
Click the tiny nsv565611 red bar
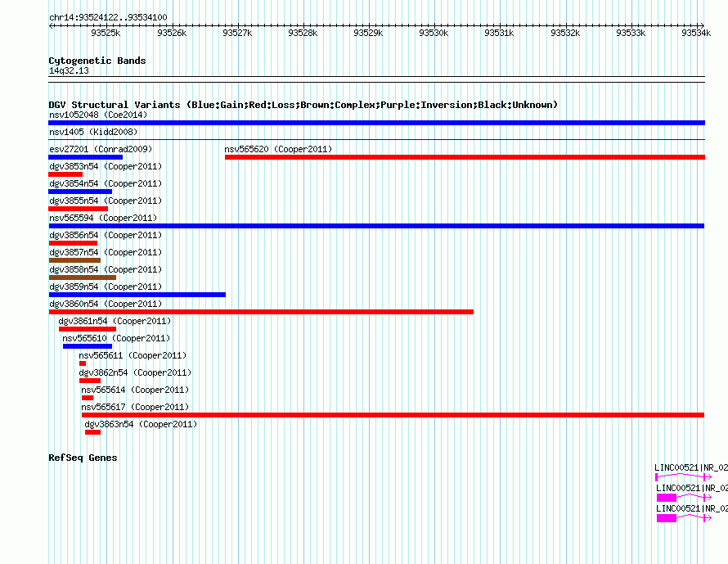pyautogui.click(x=83, y=363)
